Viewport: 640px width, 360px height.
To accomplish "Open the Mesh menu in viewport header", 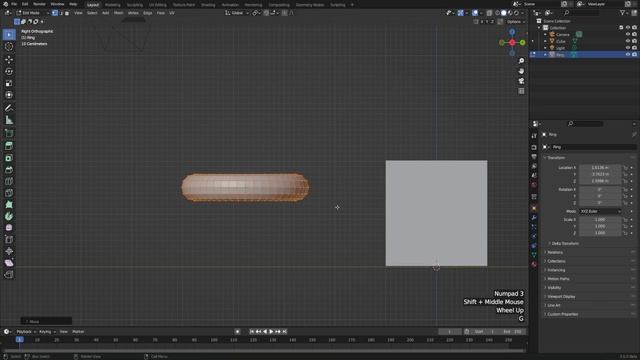I will click(x=118, y=13).
